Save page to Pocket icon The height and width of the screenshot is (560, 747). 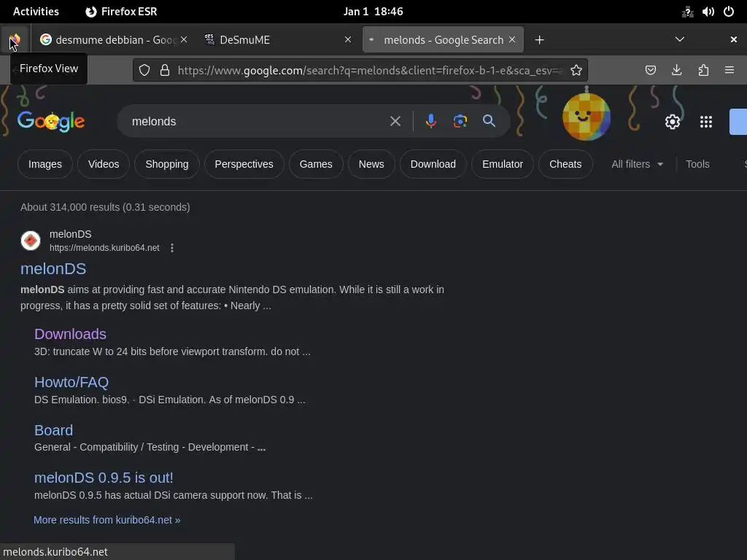coord(650,71)
